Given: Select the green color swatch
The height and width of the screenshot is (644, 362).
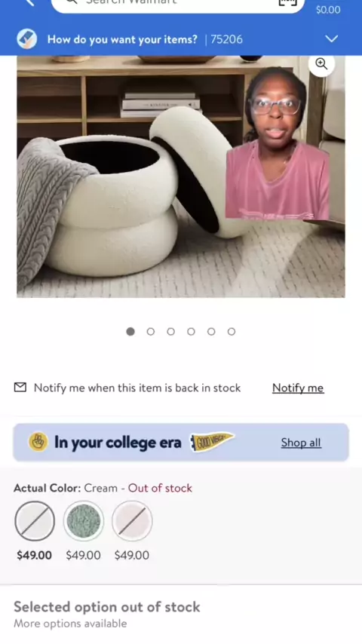Looking at the screenshot, I should pos(84,521).
